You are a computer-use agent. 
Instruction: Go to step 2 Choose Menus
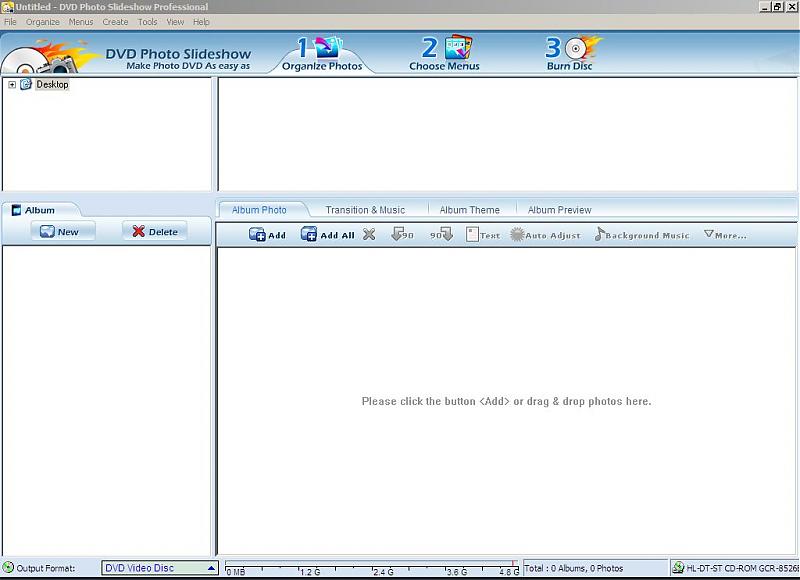(x=444, y=53)
